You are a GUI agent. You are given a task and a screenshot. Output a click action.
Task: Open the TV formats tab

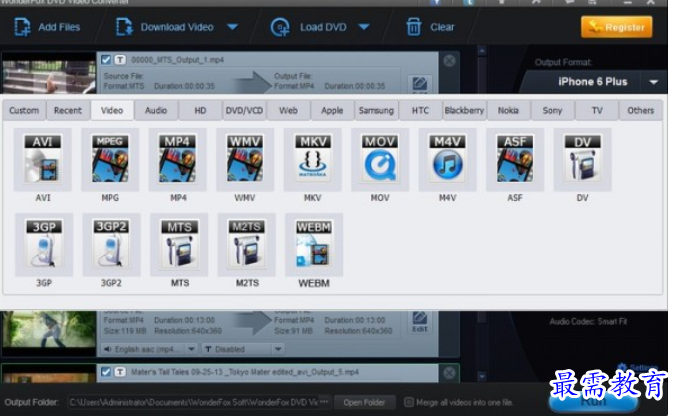[597, 110]
